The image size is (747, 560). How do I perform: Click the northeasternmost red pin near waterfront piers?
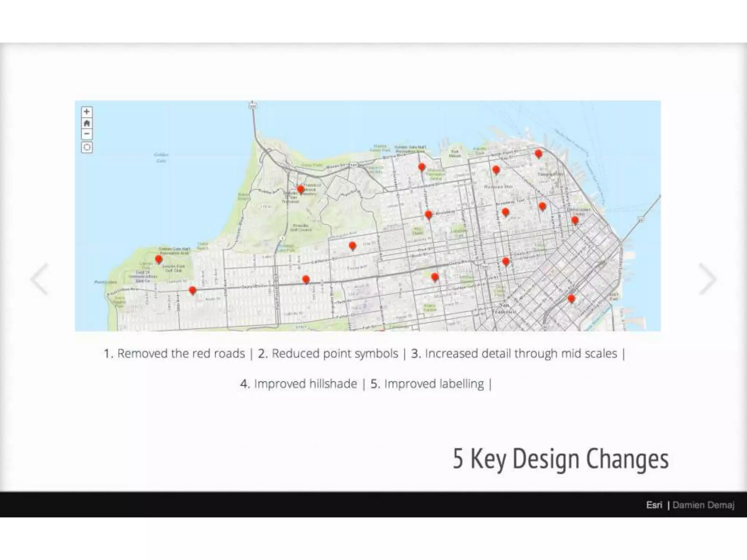click(538, 153)
